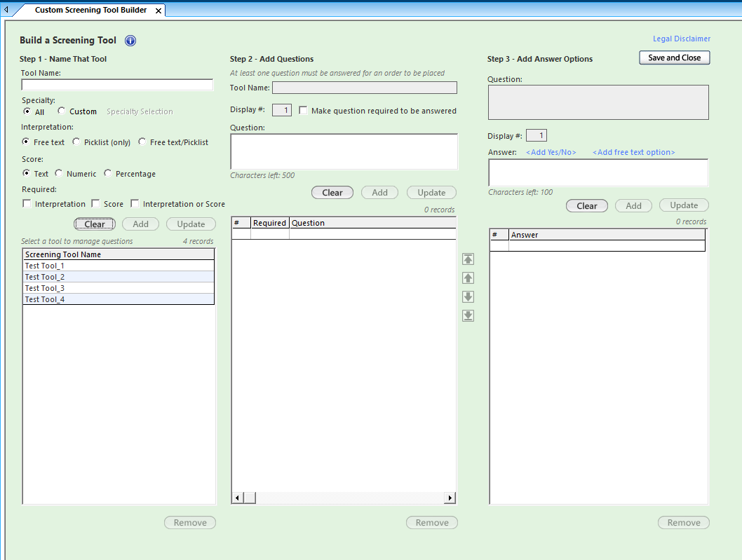Click the left tab navigation arrow

[6, 9]
